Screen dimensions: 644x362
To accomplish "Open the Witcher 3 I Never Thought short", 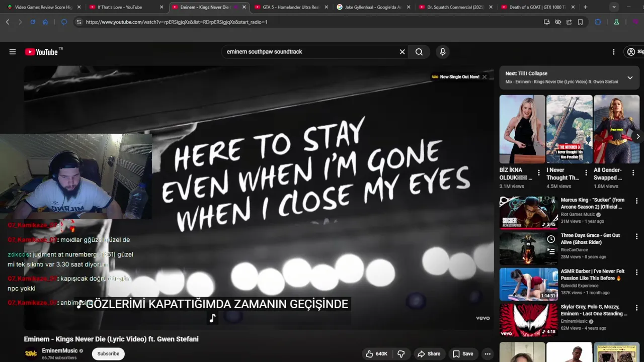I will [570, 129].
